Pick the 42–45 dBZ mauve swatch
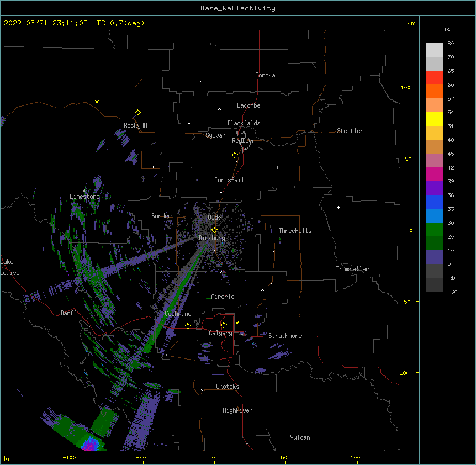This screenshot has height=465, width=476. click(x=434, y=161)
